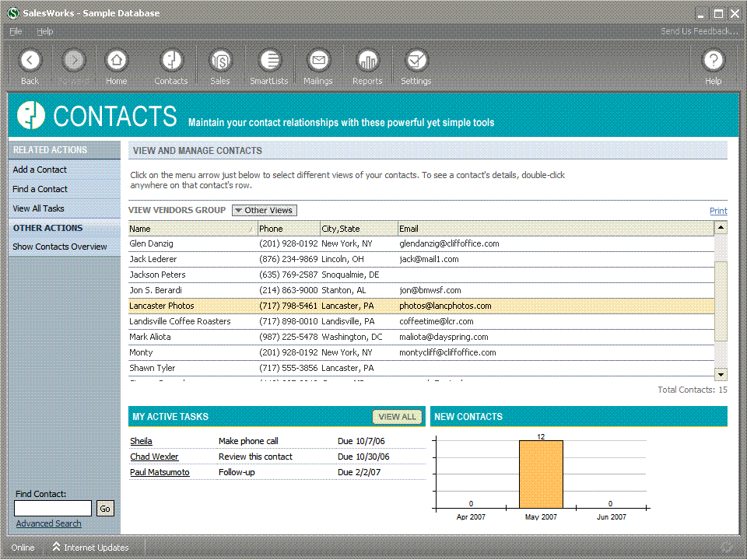Open the Sheila task link
The width and height of the screenshot is (747, 560).
tap(141, 442)
